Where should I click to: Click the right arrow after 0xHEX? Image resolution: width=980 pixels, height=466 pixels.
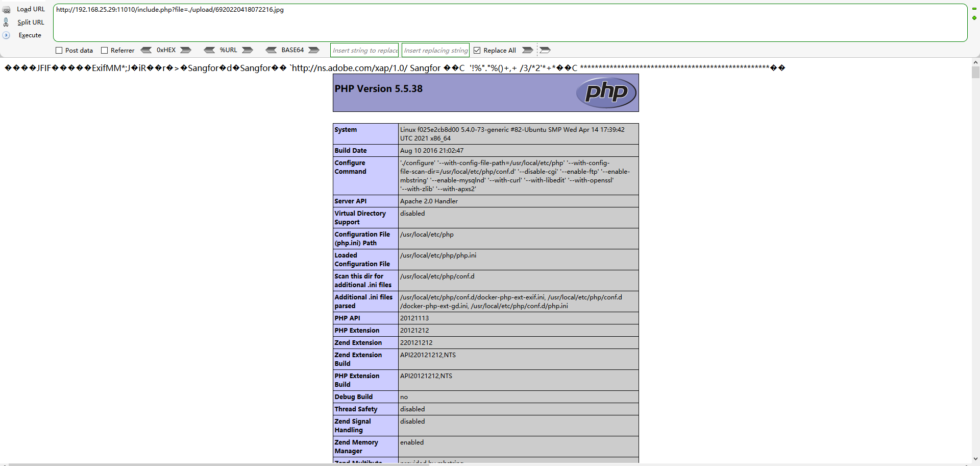(186, 50)
